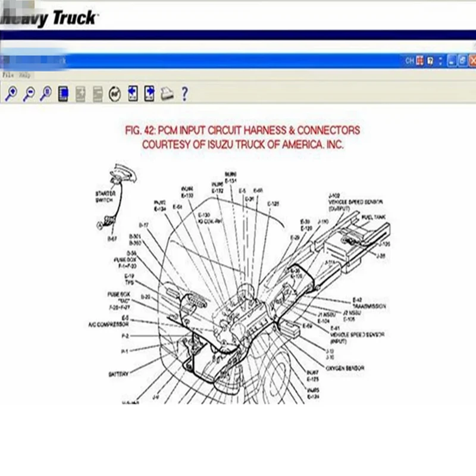Click the FIG. 42 PCM input circuit title
Image resolution: width=476 pixels, height=476 pixels.
[x=243, y=130]
